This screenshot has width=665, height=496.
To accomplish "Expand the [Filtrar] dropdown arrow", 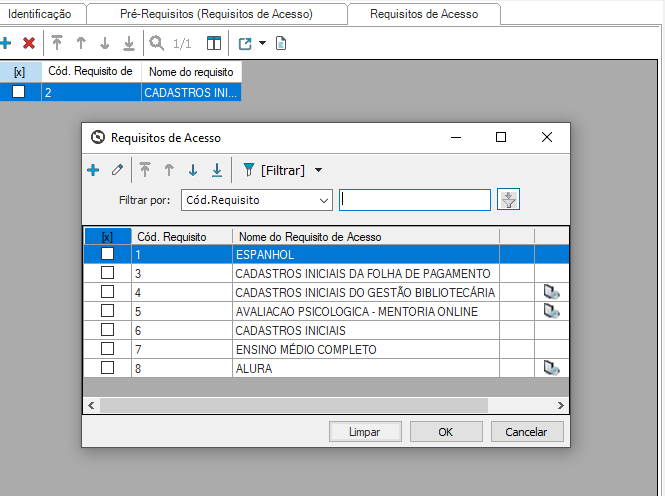I will point(318,170).
